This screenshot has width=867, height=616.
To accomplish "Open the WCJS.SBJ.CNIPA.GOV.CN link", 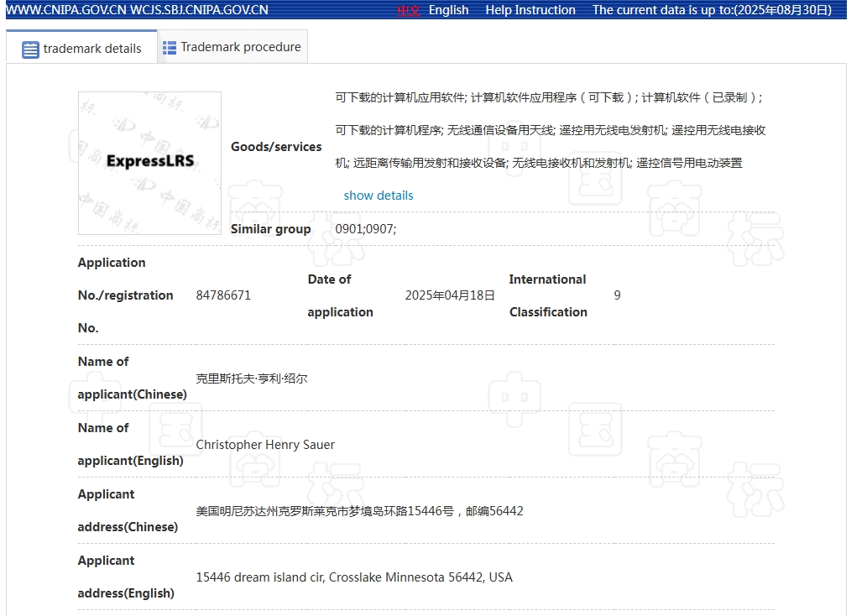I will pyautogui.click(x=200, y=10).
